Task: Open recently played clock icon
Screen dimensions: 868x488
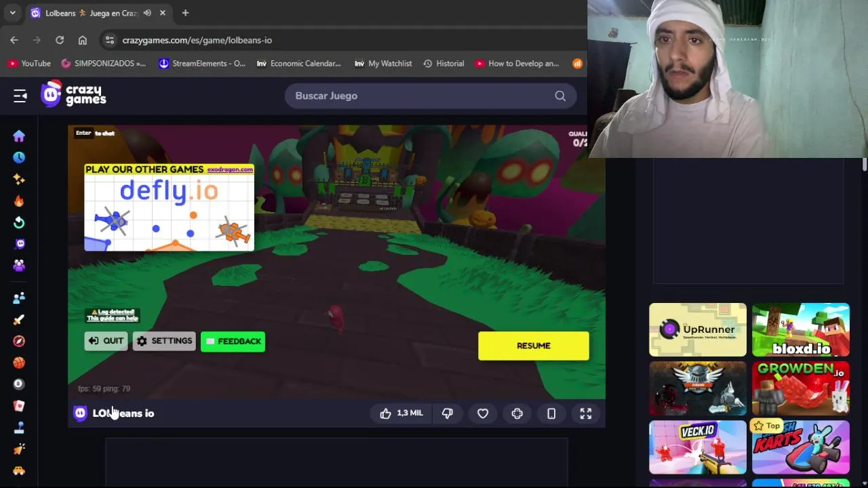Action: pyautogui.click(x=19, y=157)
